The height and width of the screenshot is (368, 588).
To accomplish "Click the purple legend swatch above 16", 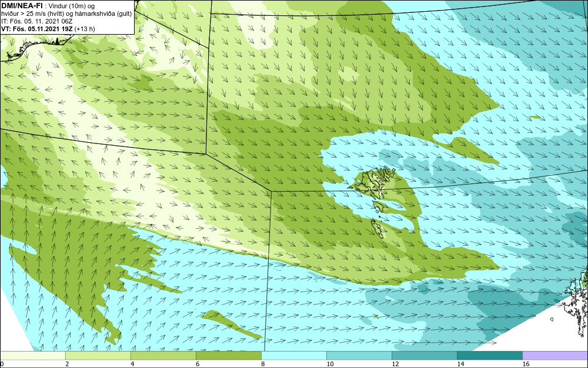I will [555, 355].
